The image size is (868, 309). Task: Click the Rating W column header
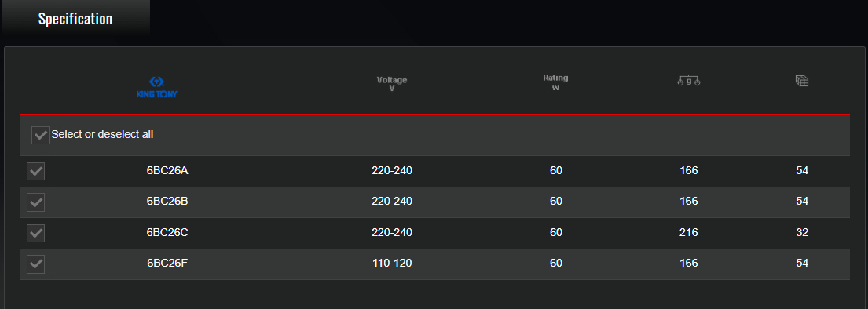556,83
